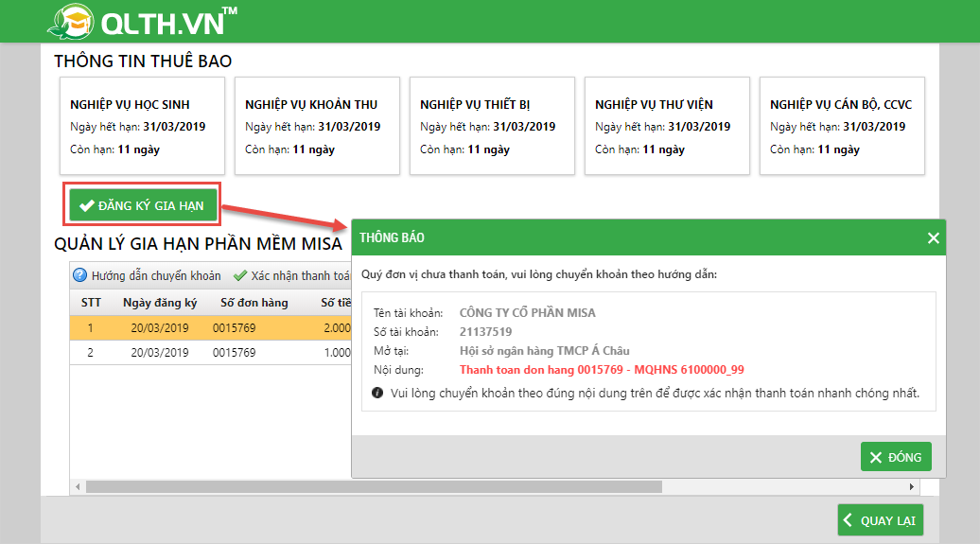This screenshot has width=980, height=544.
Task: Click the Số tiền column header
Action: point(336,303)
